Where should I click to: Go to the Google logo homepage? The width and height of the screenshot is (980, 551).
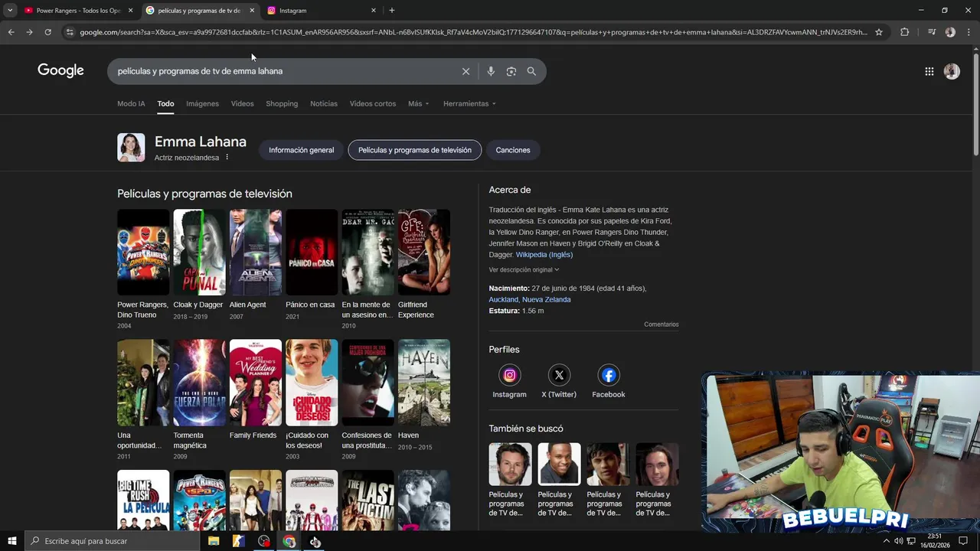click(60, 71)
